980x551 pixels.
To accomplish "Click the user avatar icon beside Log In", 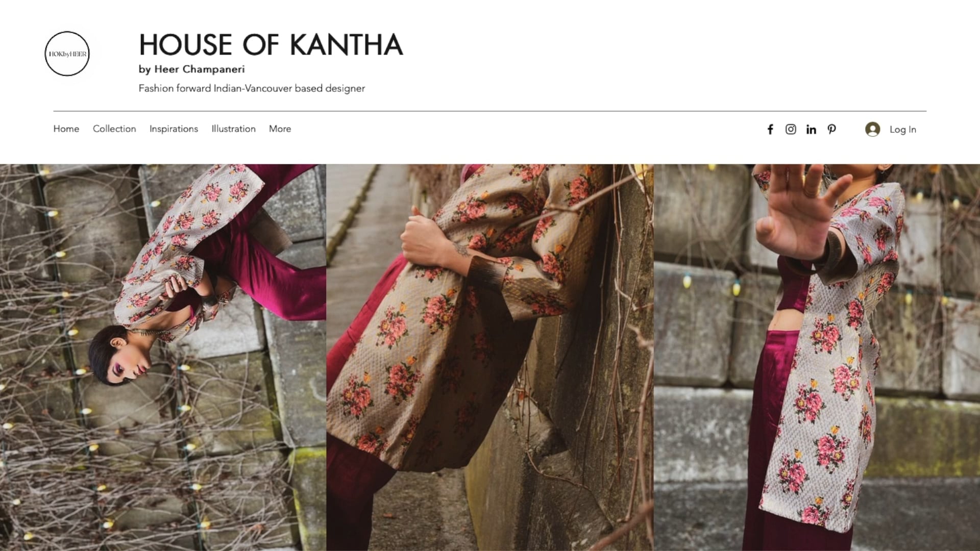I will pyautogui.click(x=873, y=130).
